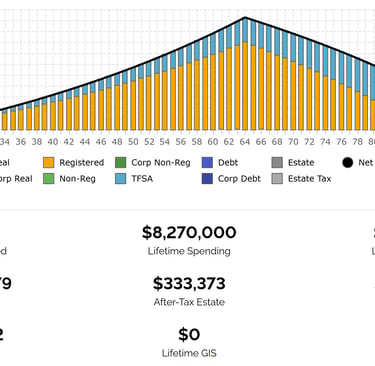This screenshot has height=366, width=375.
Task: Click the $8,270,000 Lifetime Spending figure
Action: pyautogui.click(x=189, y=232)
